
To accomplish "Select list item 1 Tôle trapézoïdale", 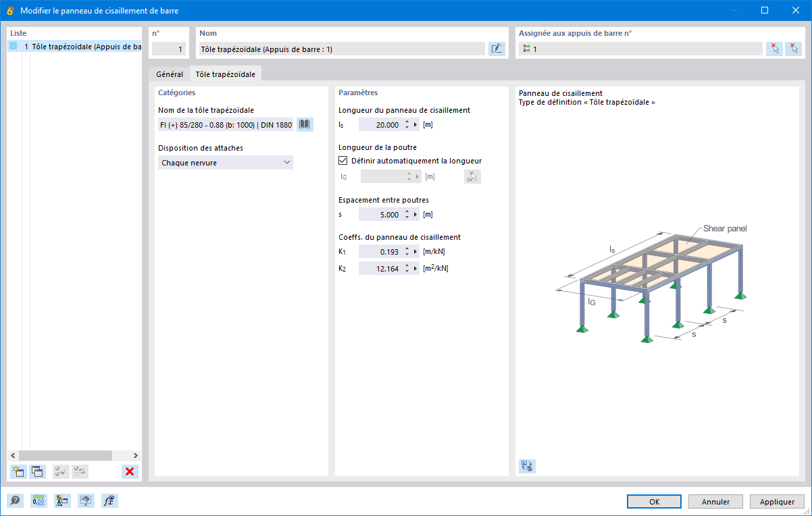I will 74,47.
